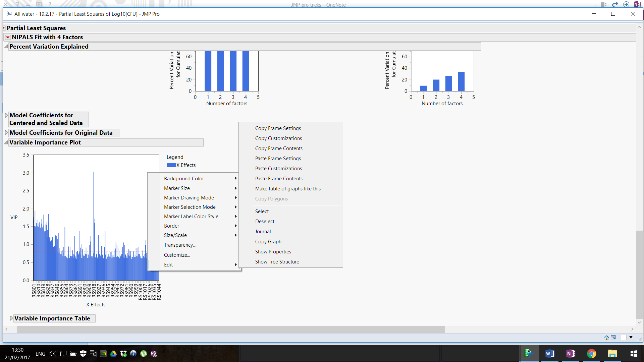The image size is (644, 362).
Task: Click the blue X Effects legend swatch
Action: pyautogui.click(x=171, y=165)
